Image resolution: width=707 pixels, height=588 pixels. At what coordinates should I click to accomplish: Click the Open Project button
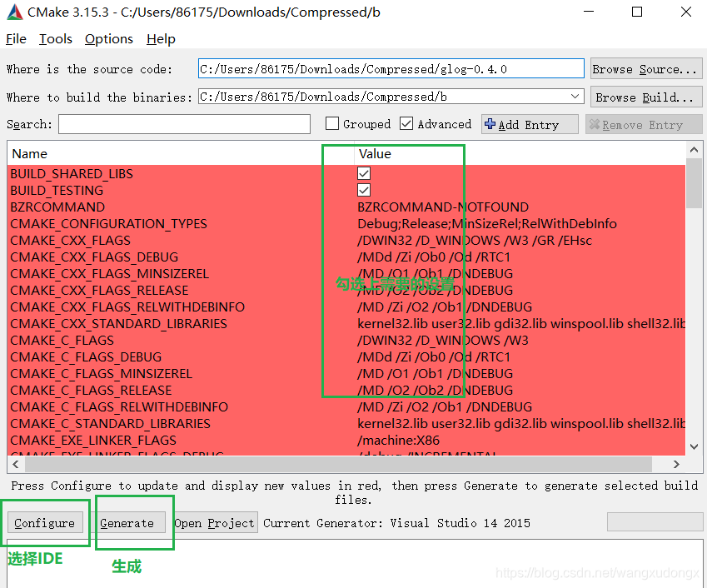[214, 523]
